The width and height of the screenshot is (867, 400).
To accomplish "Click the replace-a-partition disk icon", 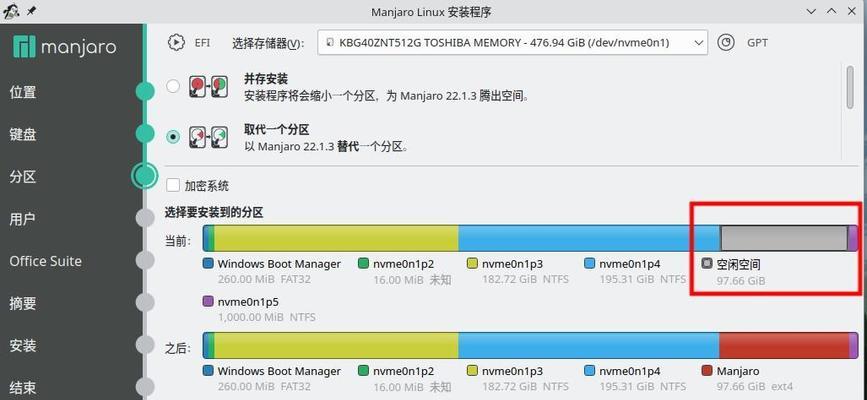I will coord(208,137).
